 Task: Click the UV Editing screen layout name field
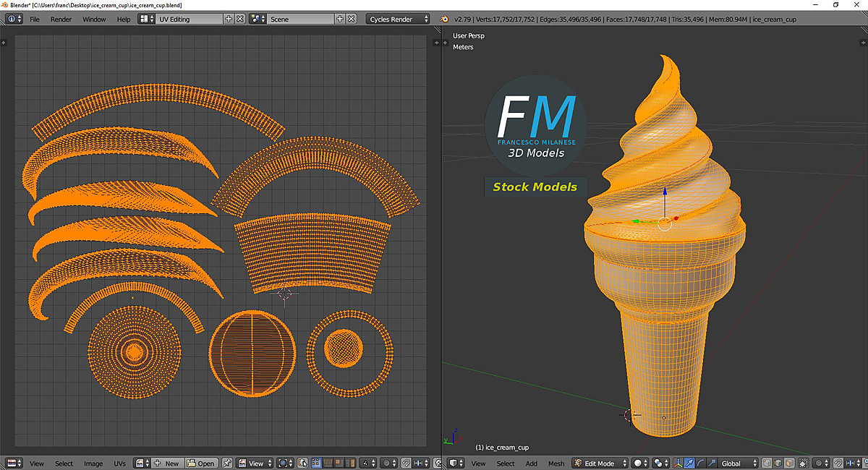click(x=190, y=18)
